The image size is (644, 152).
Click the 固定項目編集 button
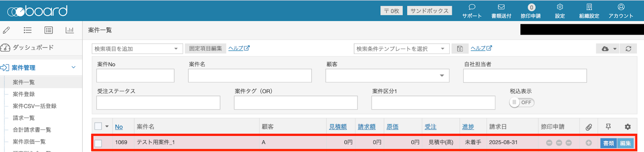coord(206,48)
